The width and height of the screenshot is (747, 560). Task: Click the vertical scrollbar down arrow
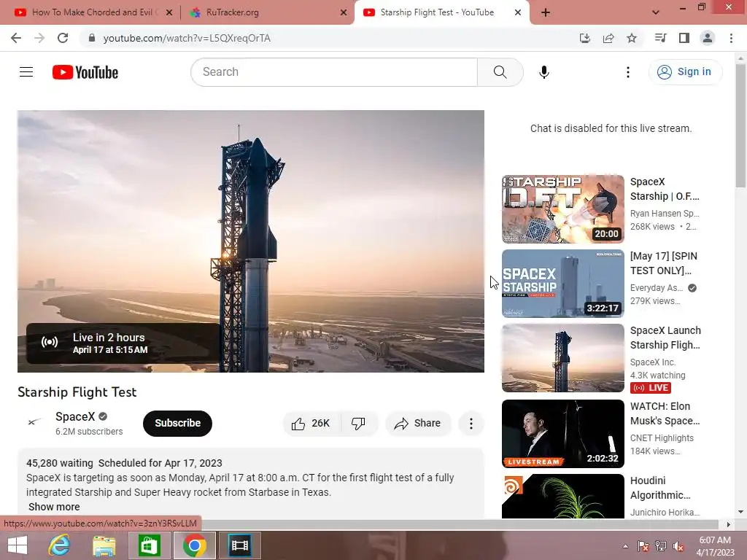[x=740, y=512]
